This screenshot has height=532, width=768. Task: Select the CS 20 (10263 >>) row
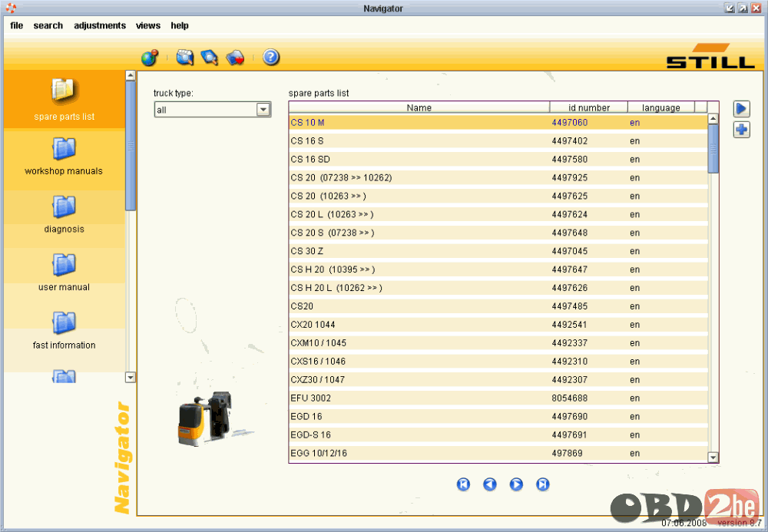coord(498,196)
